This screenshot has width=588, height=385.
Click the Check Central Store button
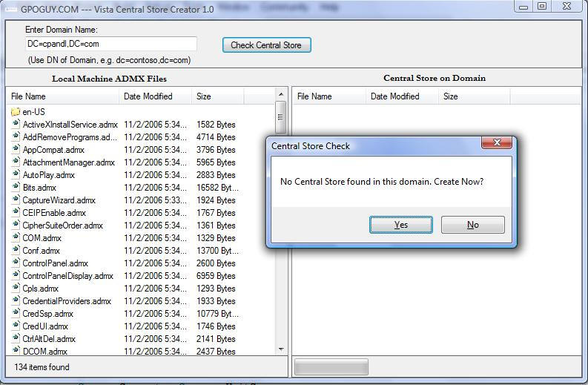(x=266, y=45)
